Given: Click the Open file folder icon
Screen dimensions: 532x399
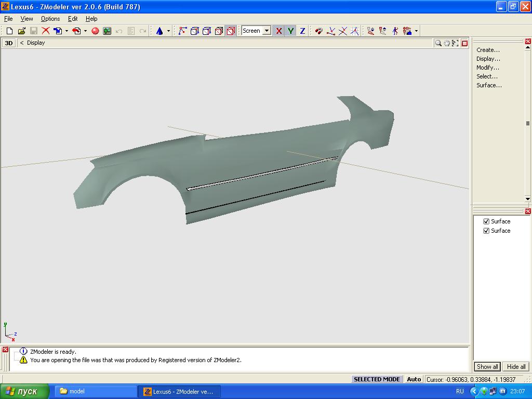Looking at the screenshot, I should 21,31.
